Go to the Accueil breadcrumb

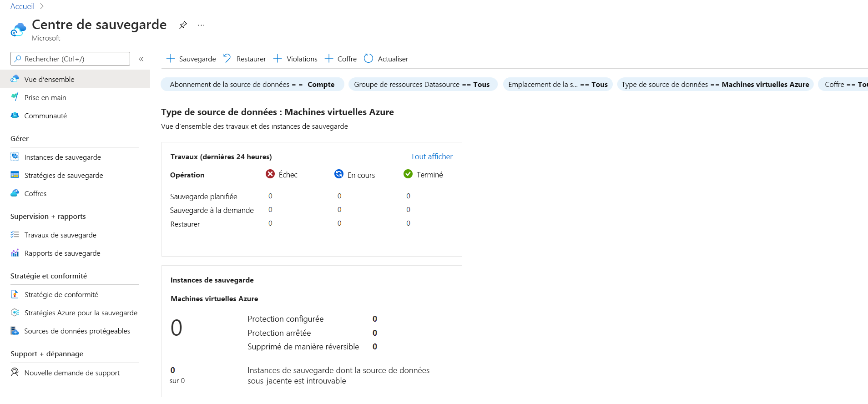(x=22, y=6)
